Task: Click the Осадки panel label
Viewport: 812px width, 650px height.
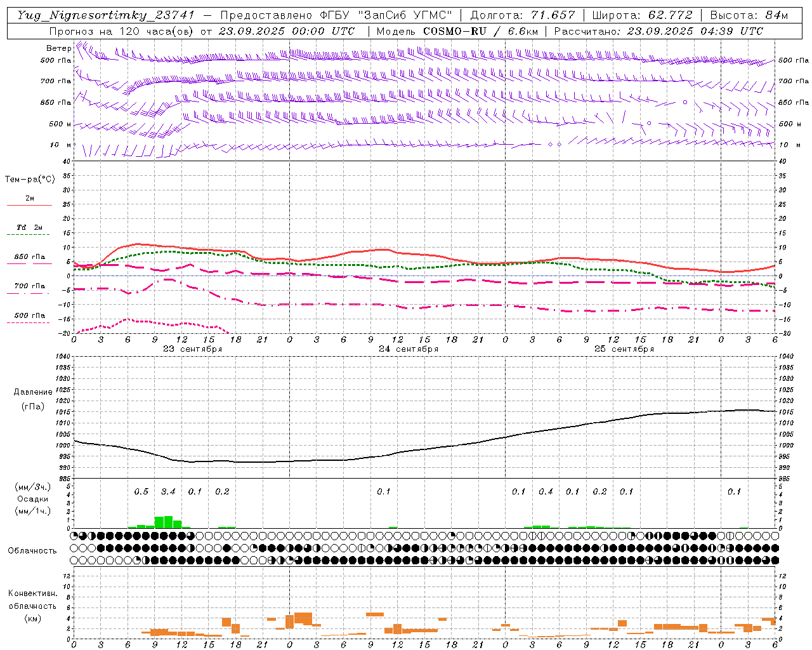Action: (32, 499)
